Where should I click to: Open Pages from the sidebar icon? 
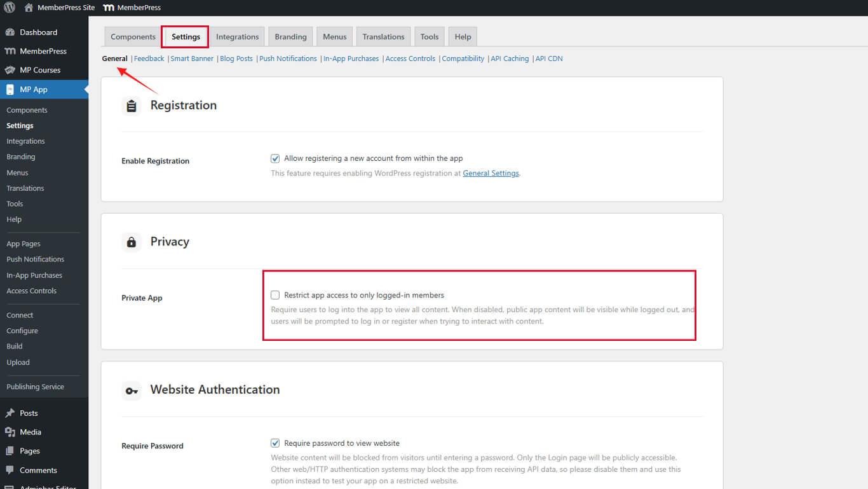tap(10, 451)
